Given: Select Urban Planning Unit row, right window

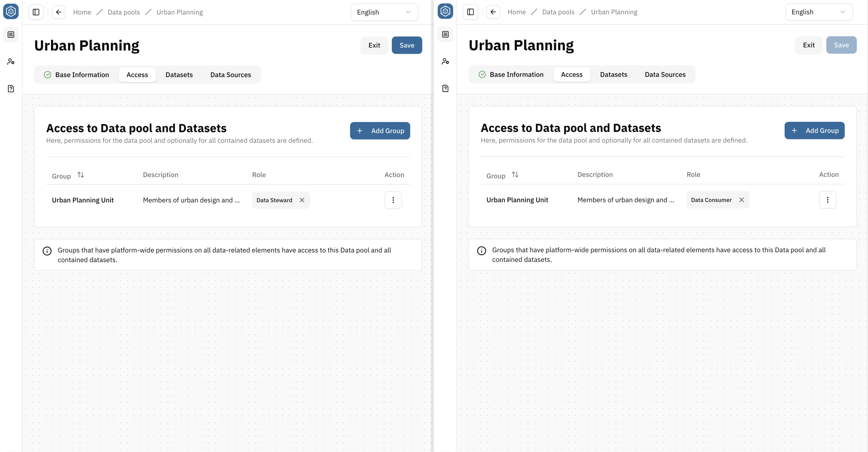Looking at the screenshot, I should [663, 200].
